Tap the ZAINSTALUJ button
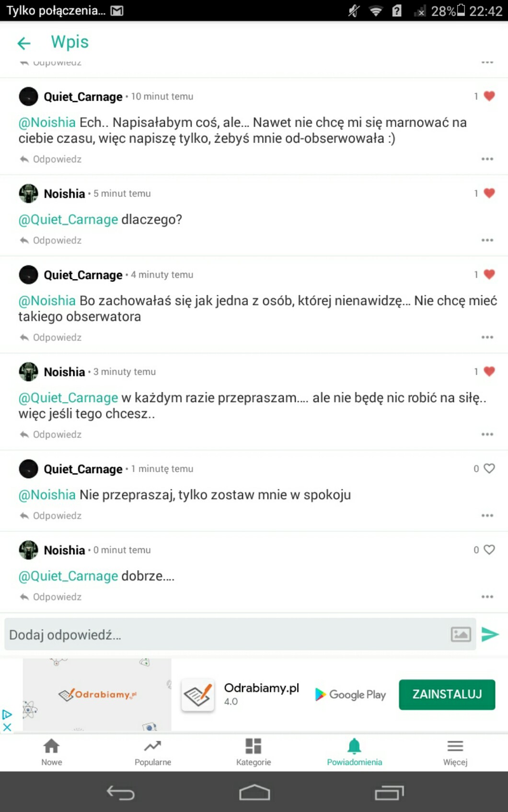Image resolution: width=508 pixels, height=812 pixels. coord(447,694)
